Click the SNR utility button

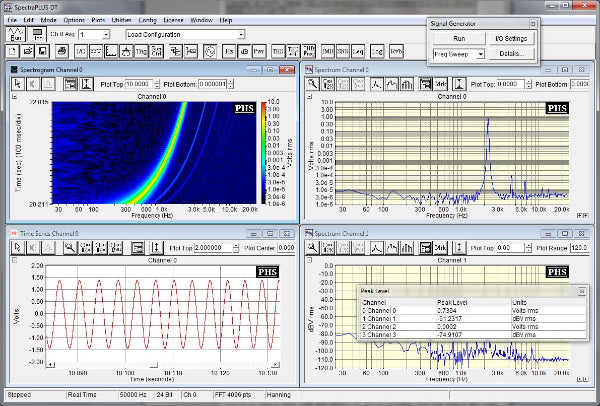(343, 51)
